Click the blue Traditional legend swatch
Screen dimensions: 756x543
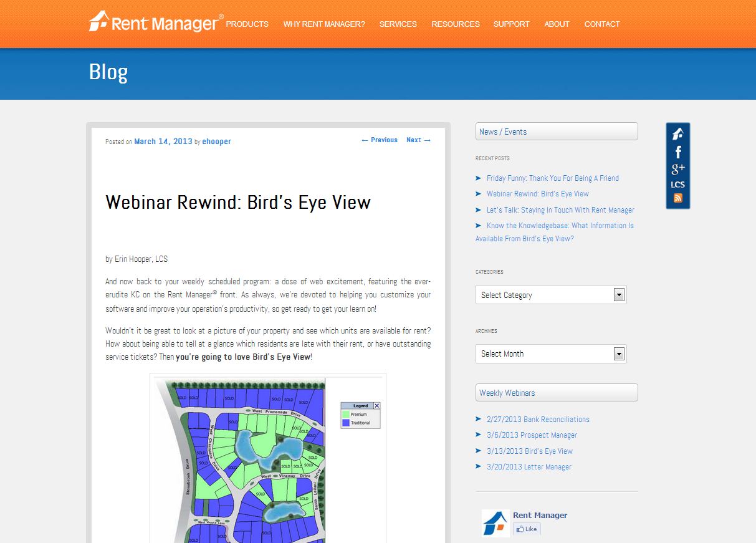(x=346, y=423)
